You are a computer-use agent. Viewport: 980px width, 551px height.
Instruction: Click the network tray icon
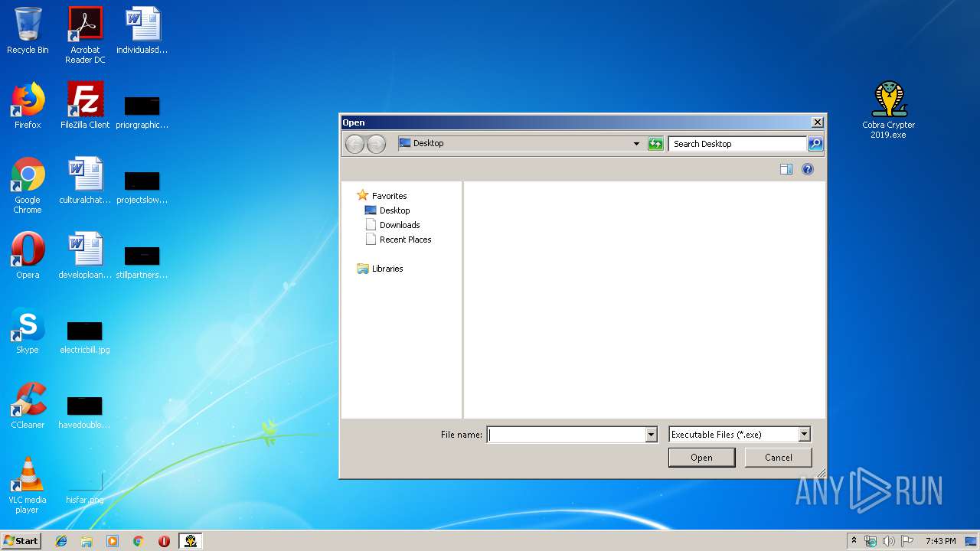(x=871, y=541)
